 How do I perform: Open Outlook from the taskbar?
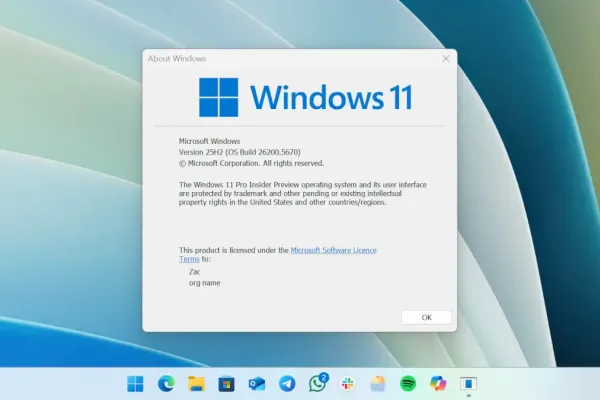[257, 384]
